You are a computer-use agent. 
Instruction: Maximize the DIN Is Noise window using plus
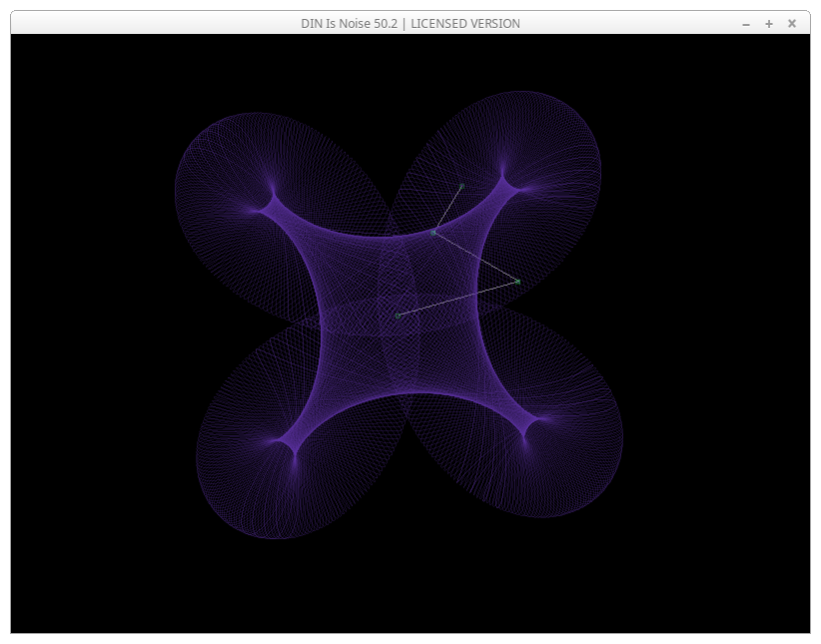(x=769, y=24)
